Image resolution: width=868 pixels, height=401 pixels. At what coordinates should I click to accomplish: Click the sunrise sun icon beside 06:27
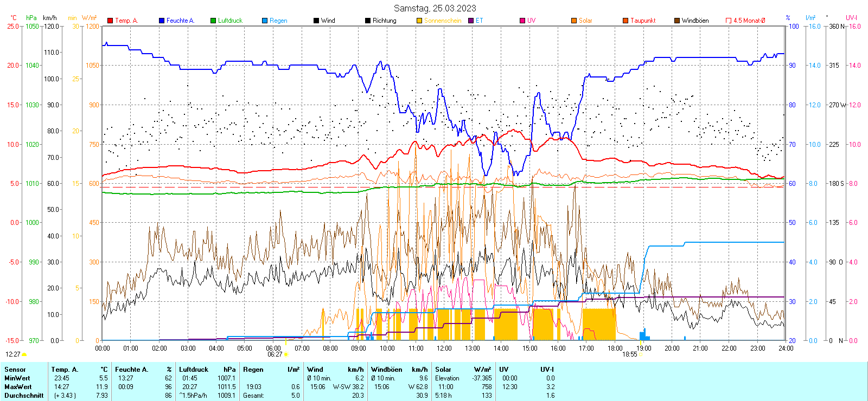click(x=286, y=354)
